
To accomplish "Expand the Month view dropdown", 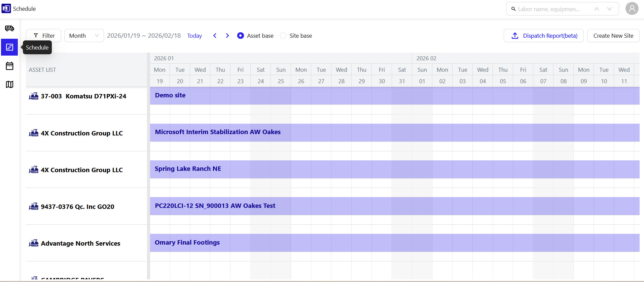I will (84, 36).
